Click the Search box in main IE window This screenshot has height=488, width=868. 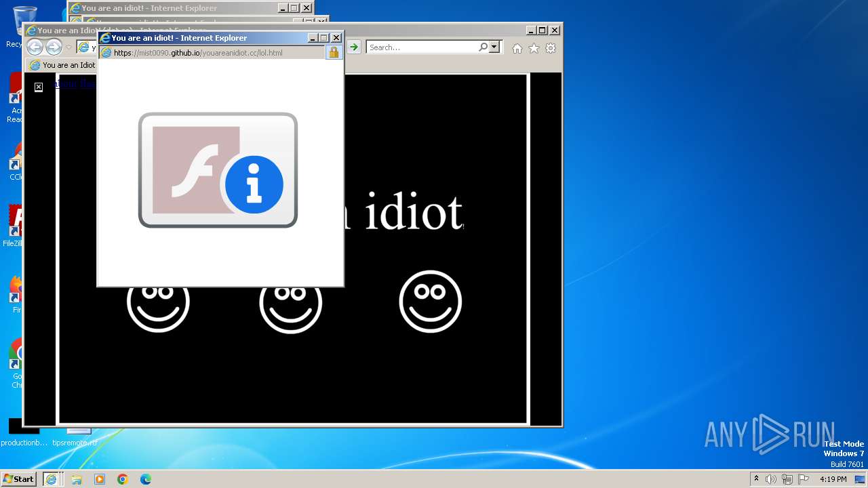point(423,47)
